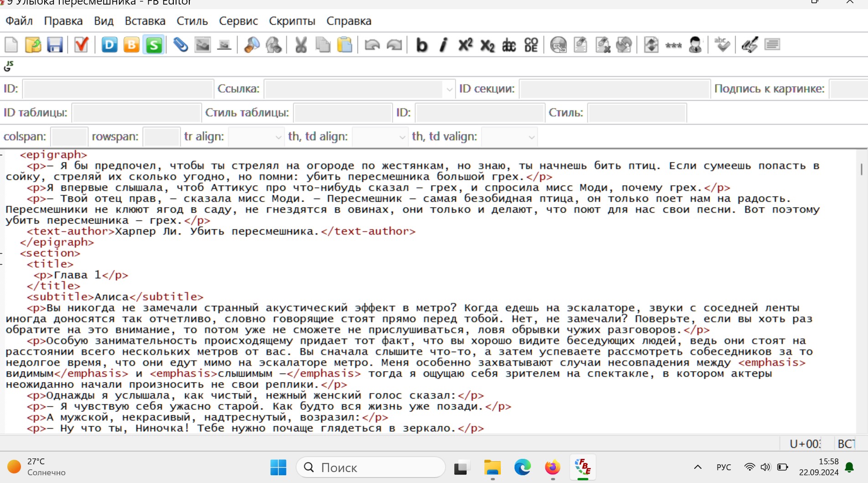
Task: Apply CODE style formatting
Action: pos(531,45)
